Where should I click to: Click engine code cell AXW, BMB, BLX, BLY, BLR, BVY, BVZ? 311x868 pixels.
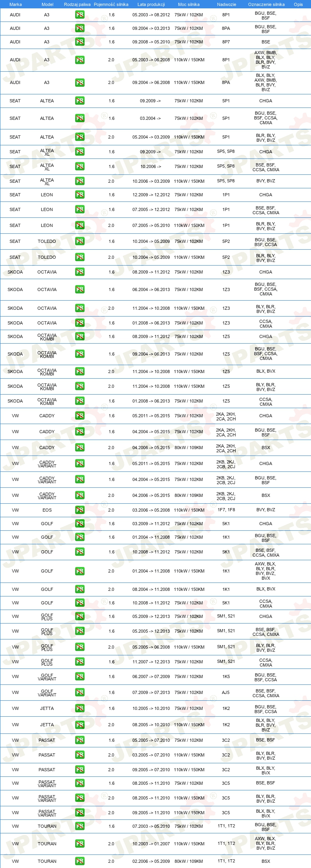tap(266, 60)
